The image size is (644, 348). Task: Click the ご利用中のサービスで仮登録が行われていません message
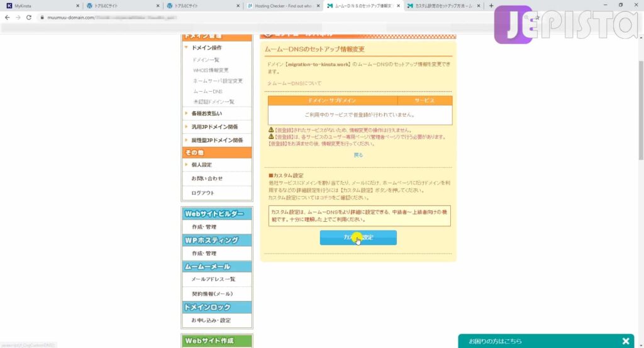click(359, 115)
